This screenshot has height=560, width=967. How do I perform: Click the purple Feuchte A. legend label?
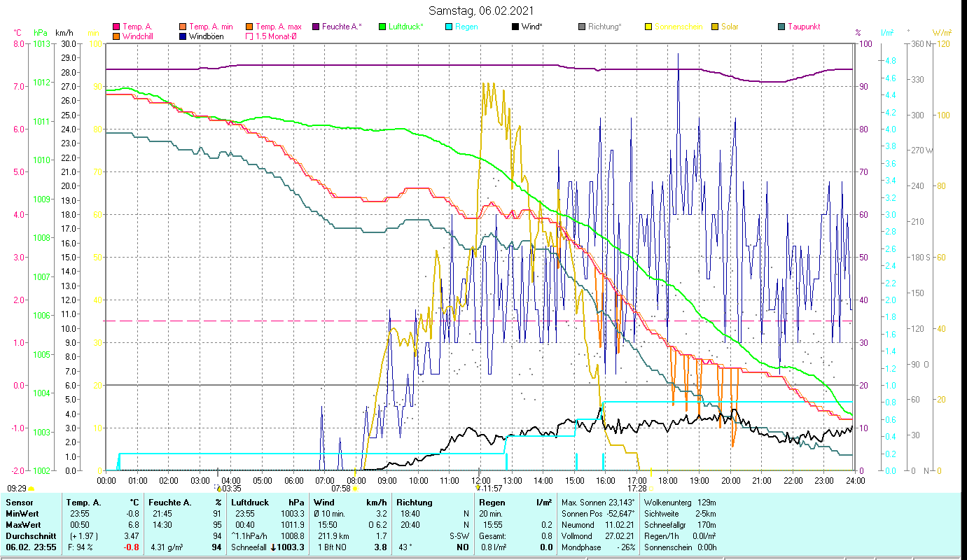coord(342,27)
